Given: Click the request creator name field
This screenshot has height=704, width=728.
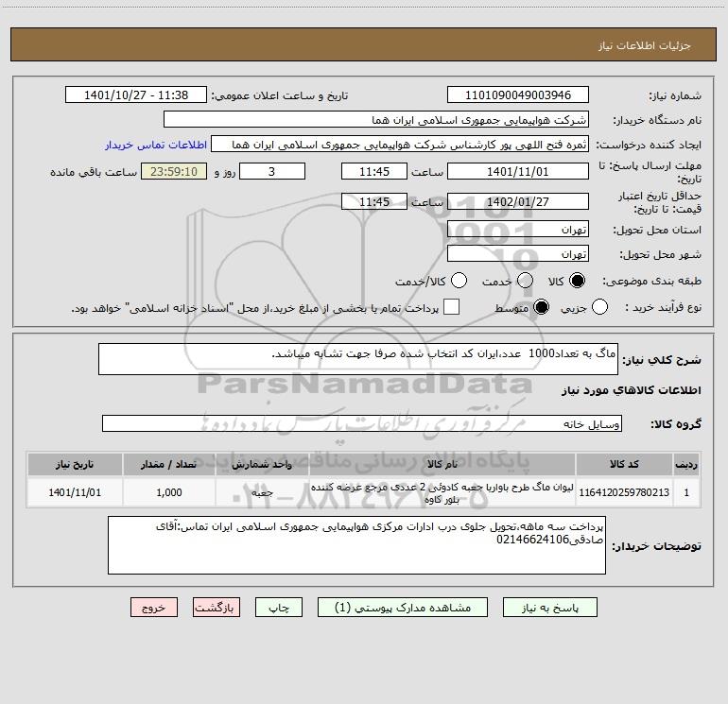Looking at the screenshot, I should click(x=400, y=145).
